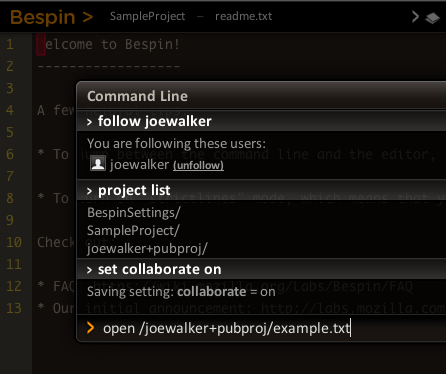Click the stacked layers icon in header
Screen dimensions: 446x374
[x=432, y=18]
